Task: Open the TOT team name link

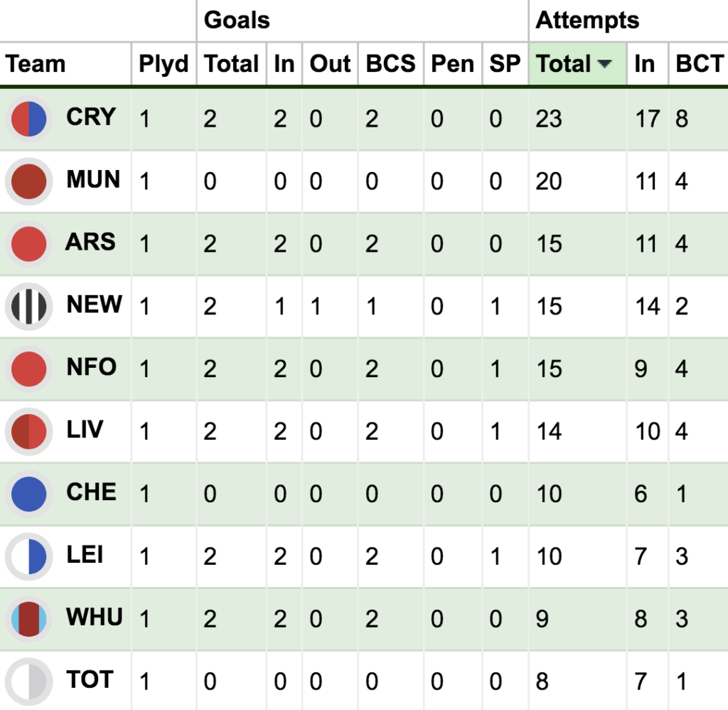Action: (x=90, y=679)
